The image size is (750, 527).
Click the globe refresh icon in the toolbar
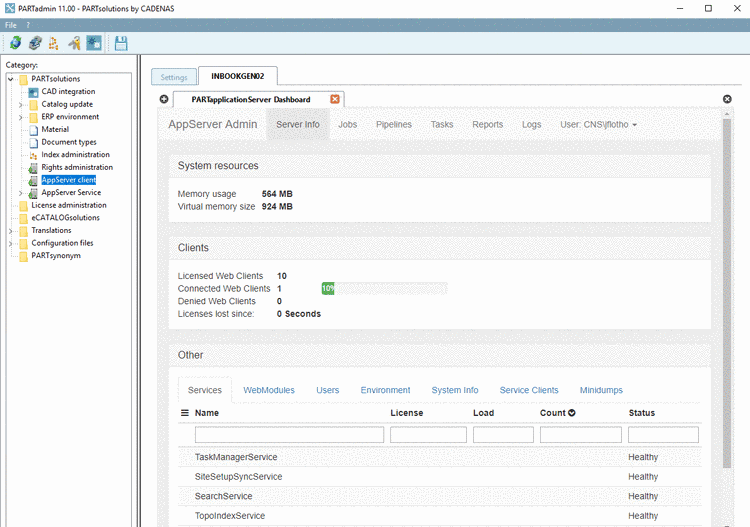point(15,43)
